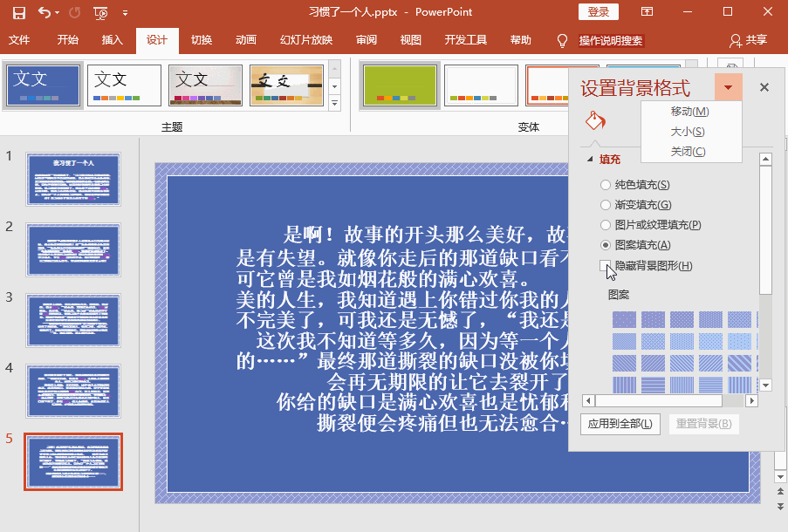
Task: Go to next slide double-arrow button
Action: 780,507
